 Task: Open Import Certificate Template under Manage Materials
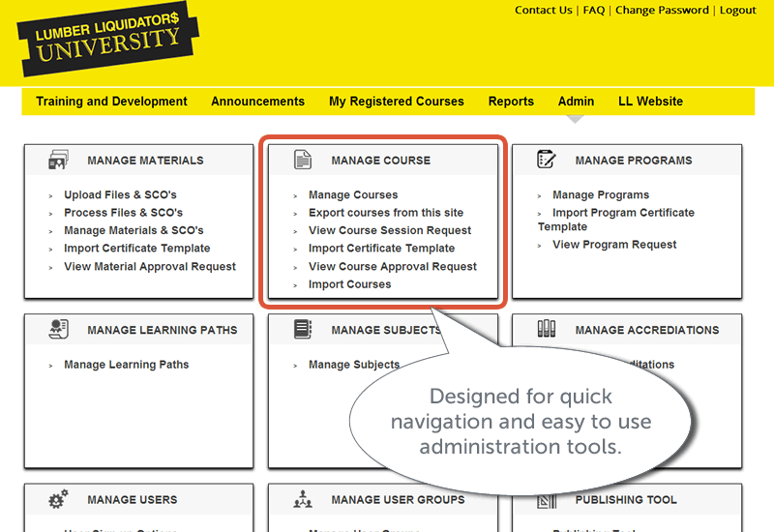[x=136, y=248]
